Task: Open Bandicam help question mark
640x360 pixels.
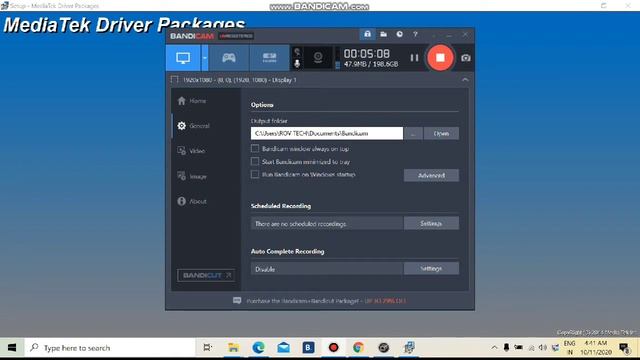Action: [415, 34]
